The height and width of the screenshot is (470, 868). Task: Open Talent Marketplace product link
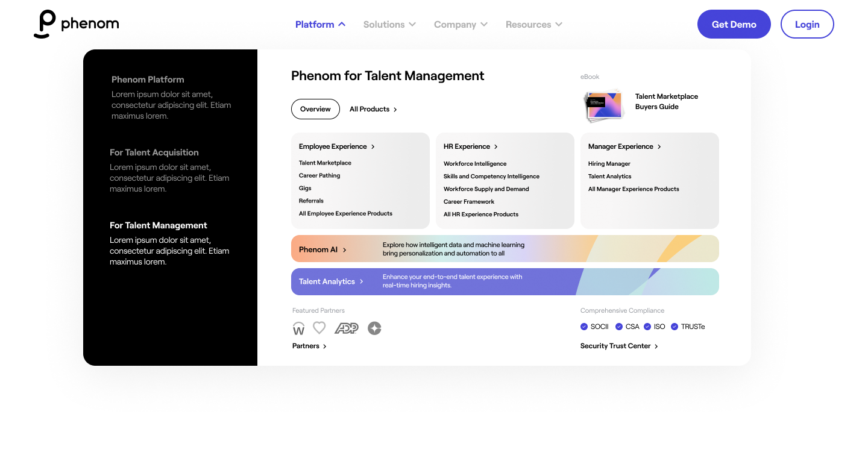pyautogui.click(x=325, y=163)
